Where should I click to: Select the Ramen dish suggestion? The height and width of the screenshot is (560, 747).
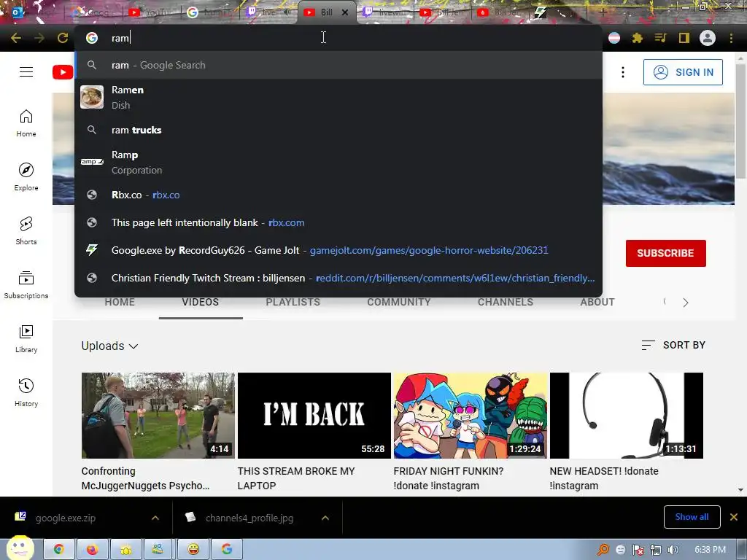pyautogui.click(x=338, y=97)
